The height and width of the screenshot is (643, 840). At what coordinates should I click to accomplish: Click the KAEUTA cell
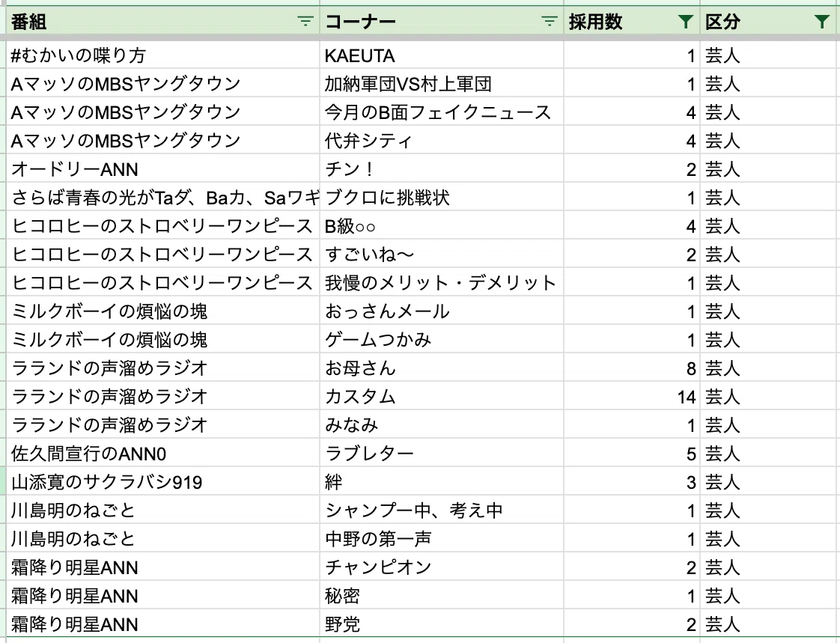pyautogui.click(x=442, y=55)
